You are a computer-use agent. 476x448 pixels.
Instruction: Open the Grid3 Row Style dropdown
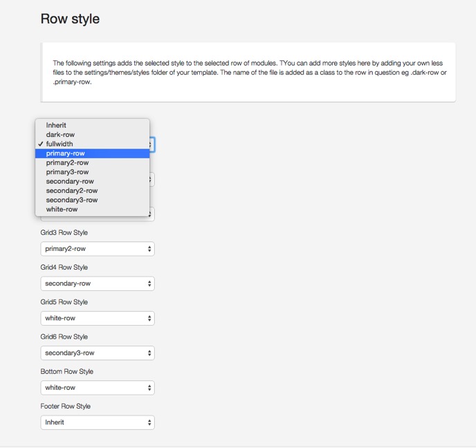point(98,249)
